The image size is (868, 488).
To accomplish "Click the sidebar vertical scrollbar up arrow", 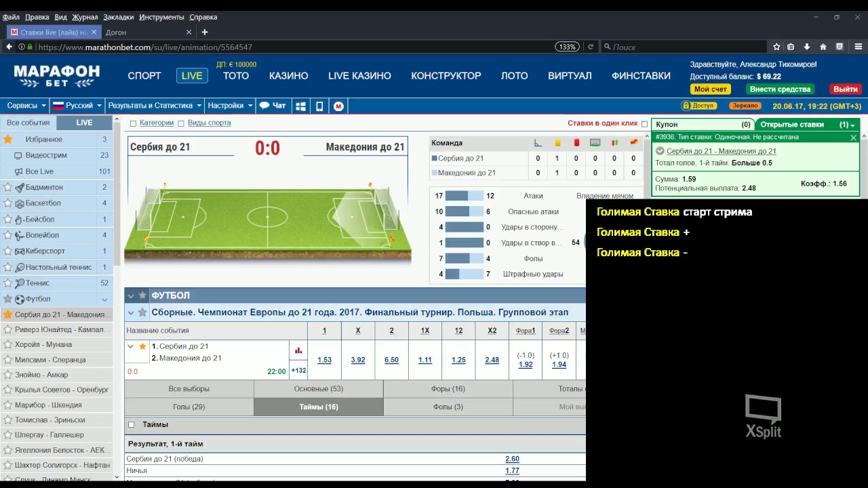I will 117,120.
